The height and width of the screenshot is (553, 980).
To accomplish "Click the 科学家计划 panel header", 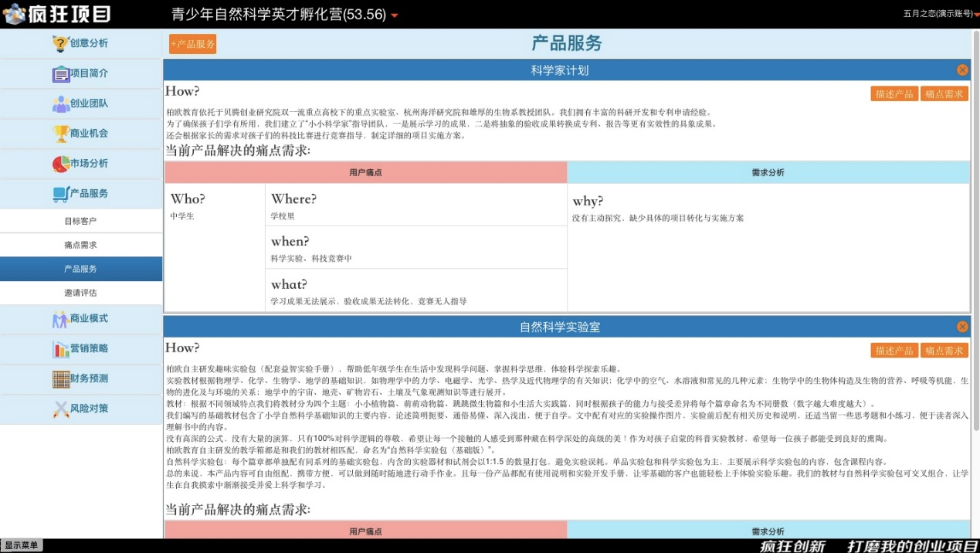I will coord(567,70).
